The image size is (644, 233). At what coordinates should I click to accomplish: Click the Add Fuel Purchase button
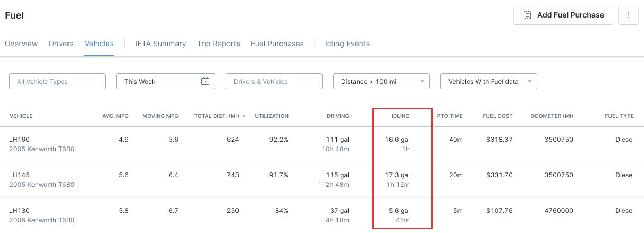coord(563,15)
